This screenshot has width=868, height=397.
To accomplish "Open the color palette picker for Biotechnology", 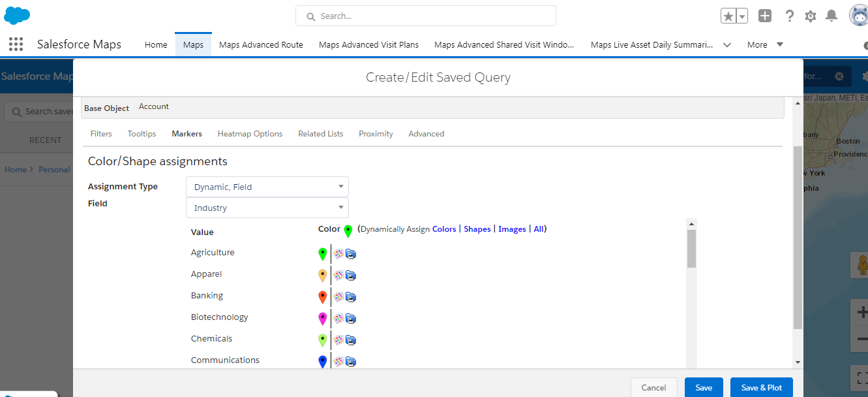I will pyautogui.click(x=338, y=318).
